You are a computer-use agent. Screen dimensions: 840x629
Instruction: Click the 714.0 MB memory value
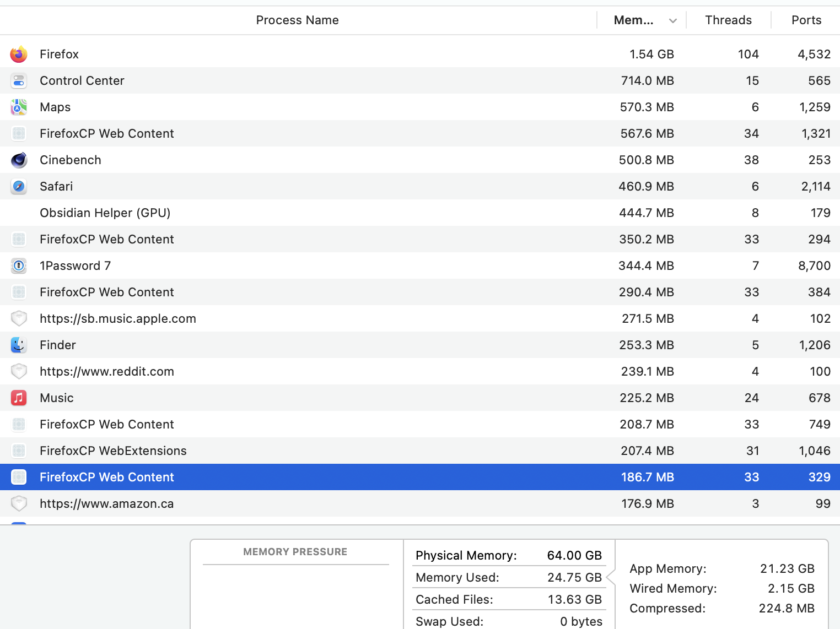pyautogui.click(x=648, y=80)
